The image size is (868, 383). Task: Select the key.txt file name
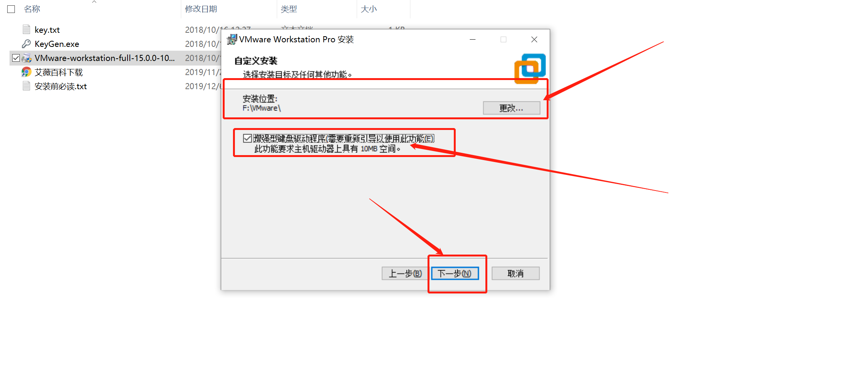pos(46,29)
